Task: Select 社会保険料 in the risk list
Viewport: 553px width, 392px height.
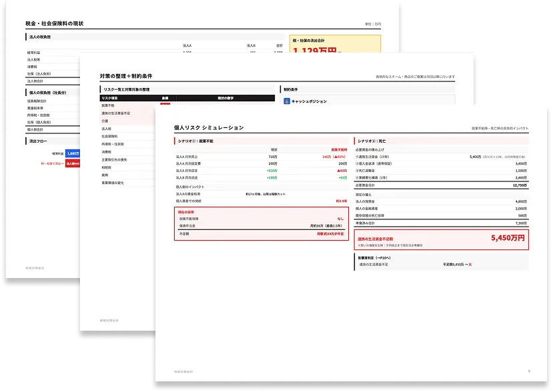Action: click(x=110, y=135)
